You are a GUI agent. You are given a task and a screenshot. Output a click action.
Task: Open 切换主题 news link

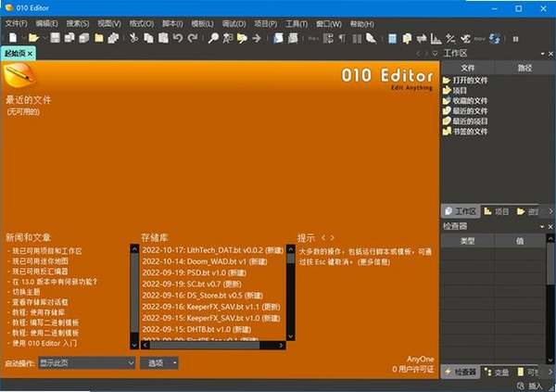[26, 292]
